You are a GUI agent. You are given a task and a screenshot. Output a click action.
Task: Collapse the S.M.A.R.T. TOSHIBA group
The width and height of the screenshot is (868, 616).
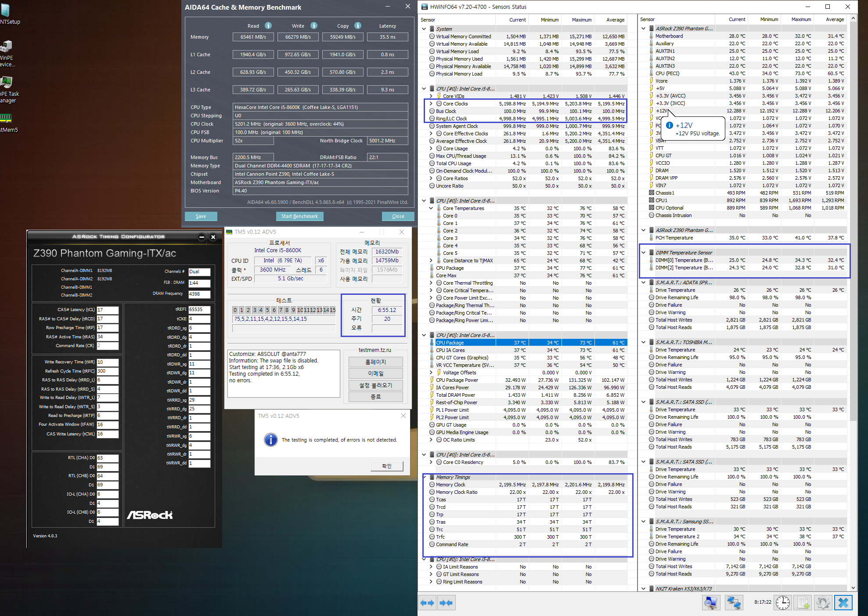click(644, 342)
